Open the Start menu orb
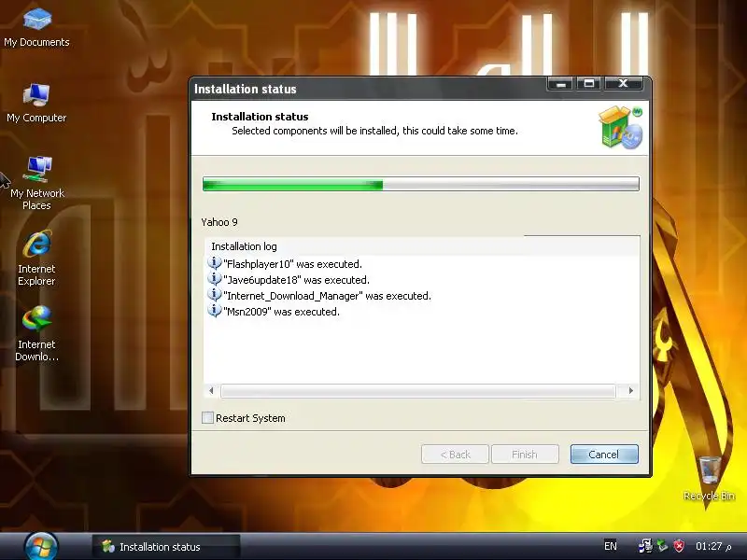The image size is (747, 560). (x=41, y=546)
